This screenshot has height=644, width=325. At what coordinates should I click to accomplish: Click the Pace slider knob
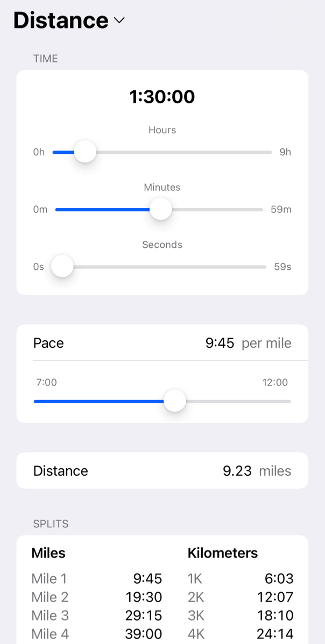[x=174, y=400]
